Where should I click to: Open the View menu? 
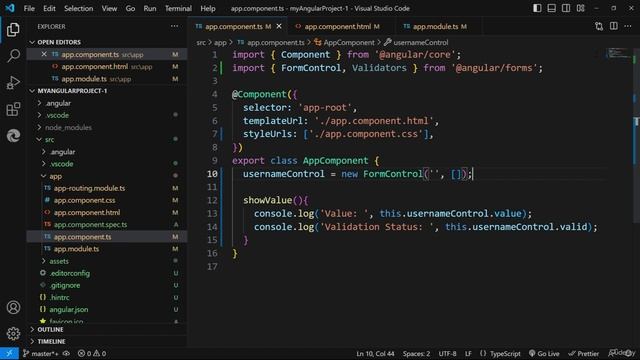109,8
